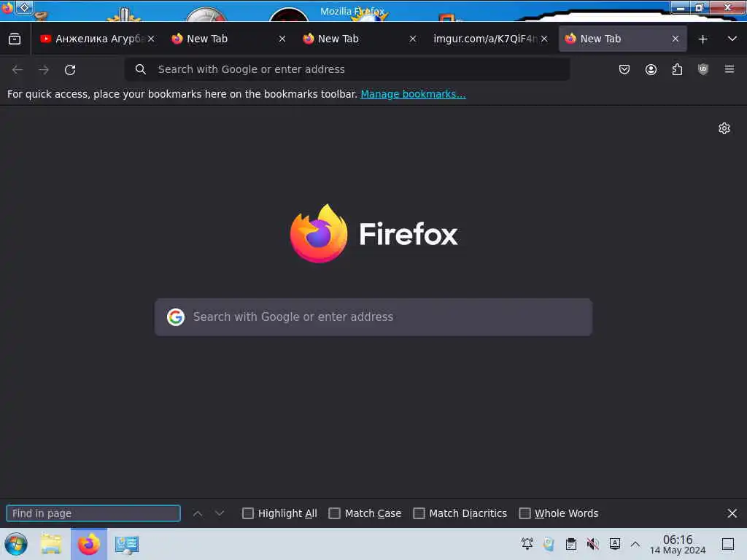The image size is (747, 560).
Task: Close the Анжелика Агурбаш YouTube tab
Action: [151, 39]
